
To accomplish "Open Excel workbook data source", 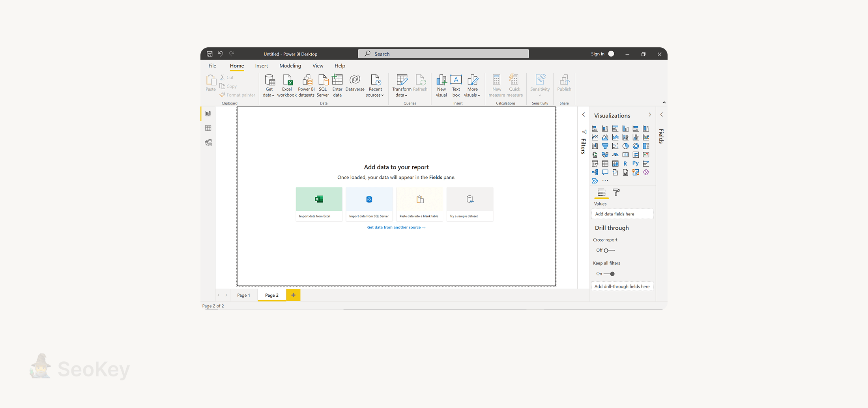I will [x=287, y=86].
